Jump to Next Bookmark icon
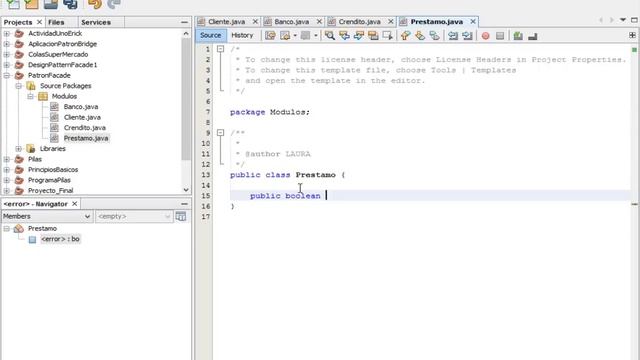Image resolution: width=640 pixels, height=360 pixels. pos(420,36)
